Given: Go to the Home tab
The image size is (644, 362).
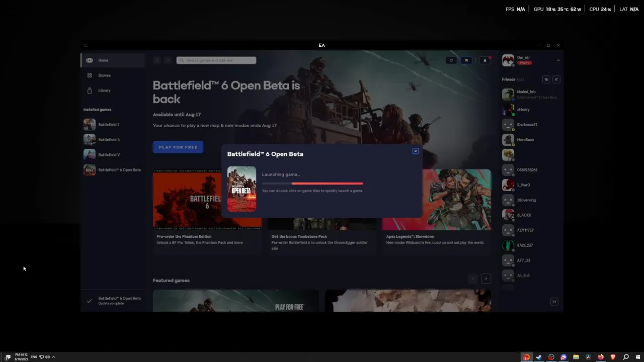Looking at the screenshot, I should (113, 60).
